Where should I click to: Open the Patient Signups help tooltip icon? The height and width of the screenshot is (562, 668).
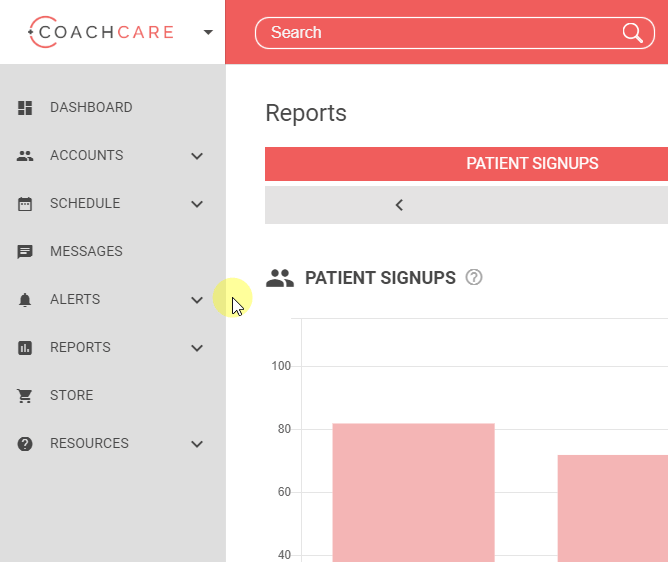point(474,277)
